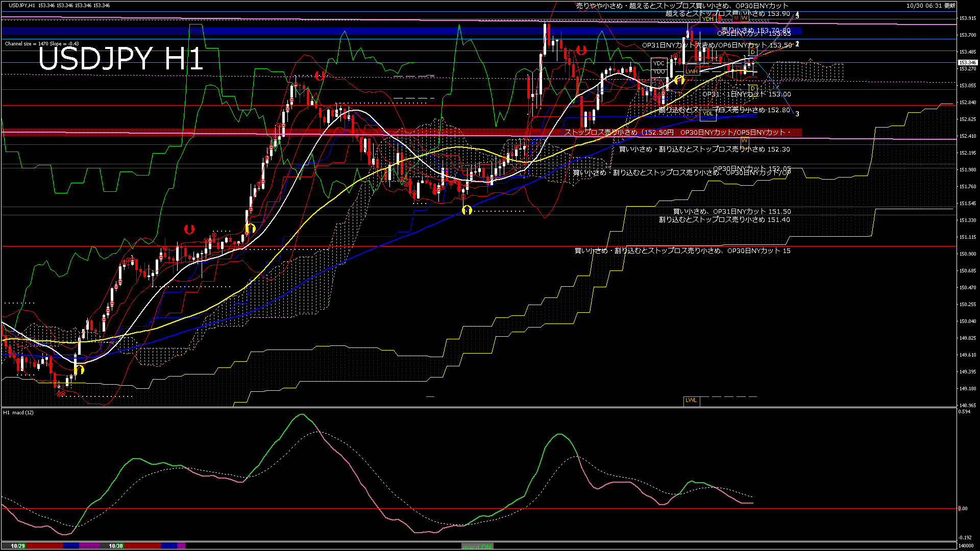Click the current price tag 153.346

967,63
